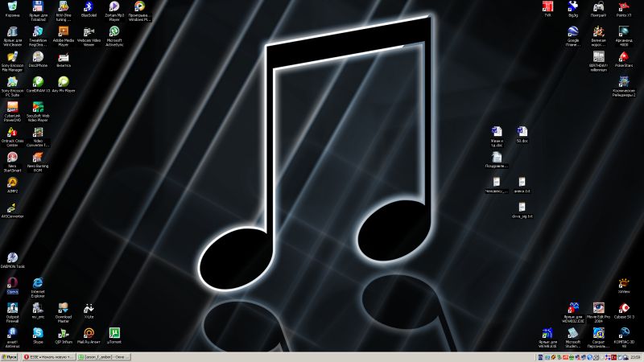
Task: Open TweakNow RegCleaner shortcut
Action: pos(38,36)
